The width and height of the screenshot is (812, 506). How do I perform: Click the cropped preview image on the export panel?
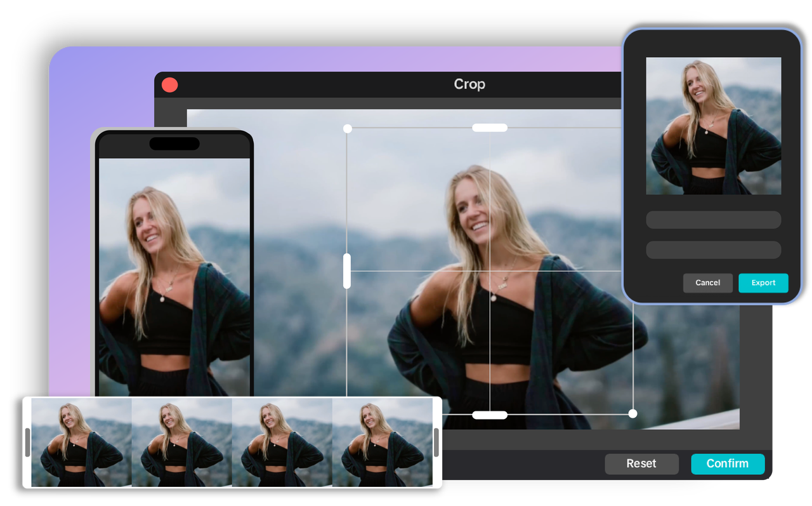[x=713, y=124]
